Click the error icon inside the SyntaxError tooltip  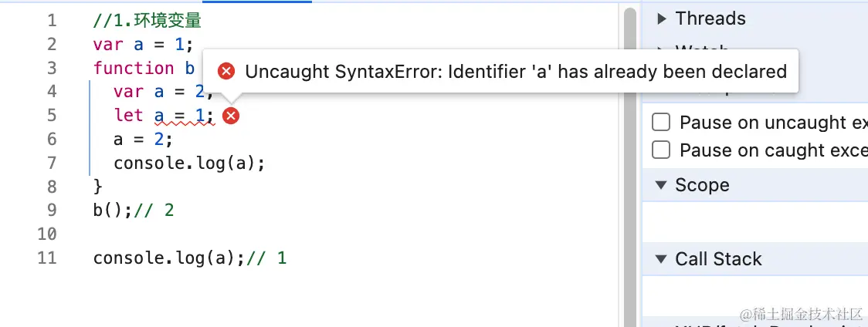(226, 72)
